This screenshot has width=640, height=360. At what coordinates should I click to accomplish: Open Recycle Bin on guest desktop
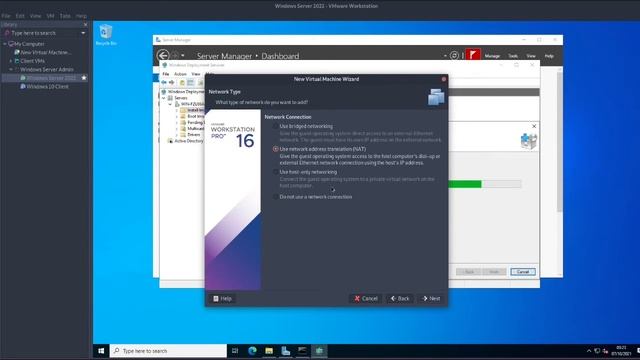106,34
